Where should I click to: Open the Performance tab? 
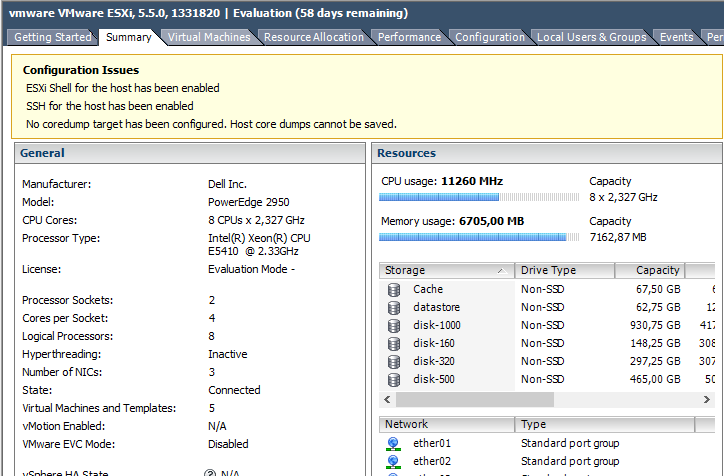[410, 37]
